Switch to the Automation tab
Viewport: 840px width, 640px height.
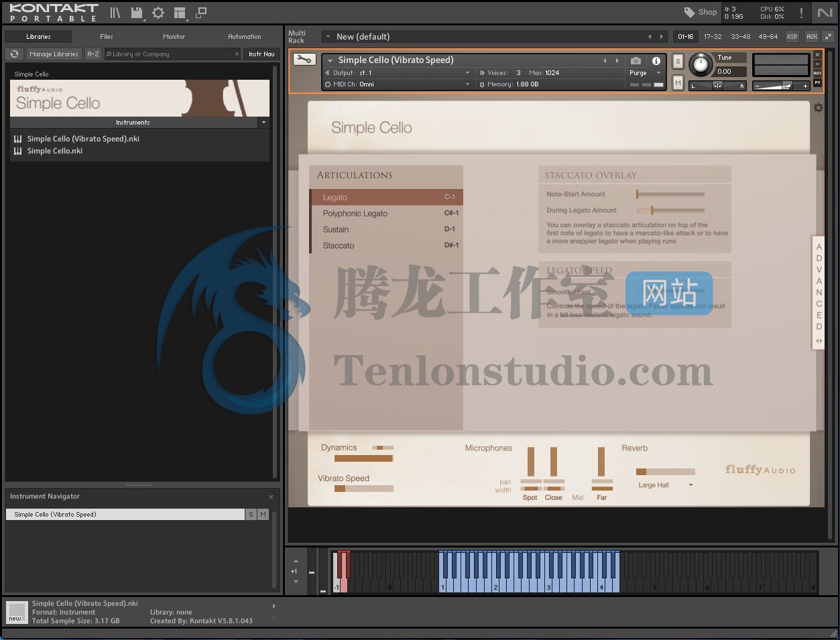(x=245, y=37)
